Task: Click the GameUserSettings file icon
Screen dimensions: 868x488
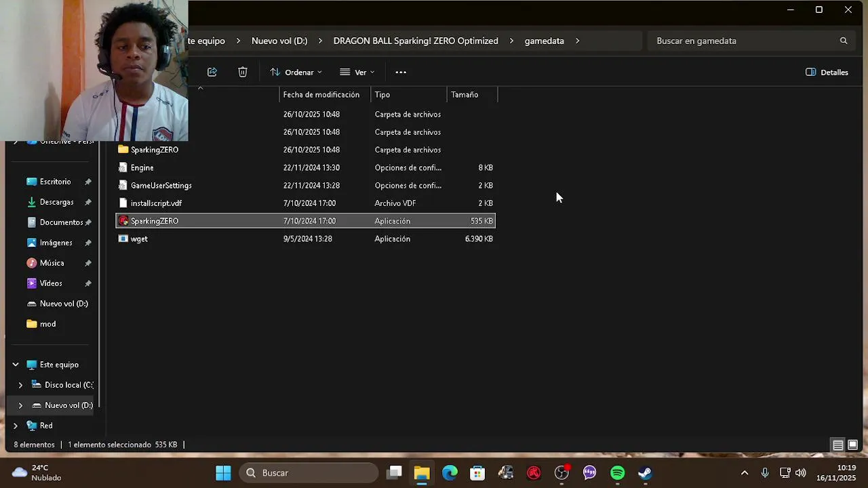Action: click(x=123, y=185)
